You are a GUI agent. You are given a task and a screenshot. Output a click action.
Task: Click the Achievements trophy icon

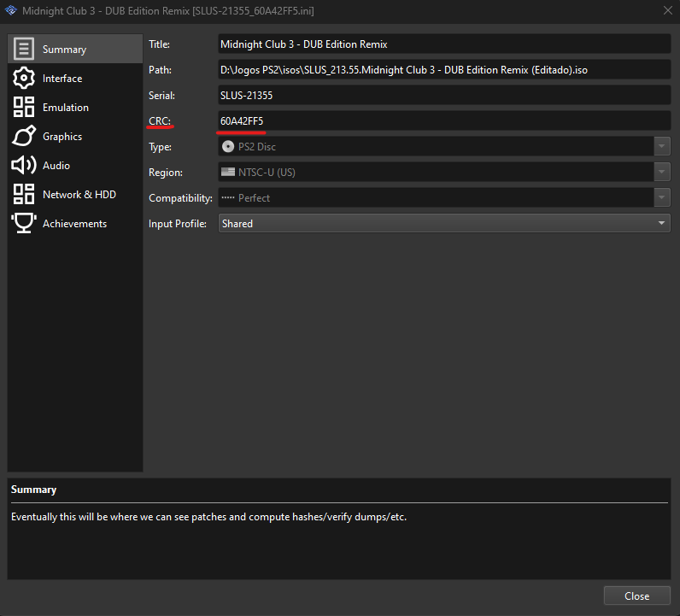23,223
